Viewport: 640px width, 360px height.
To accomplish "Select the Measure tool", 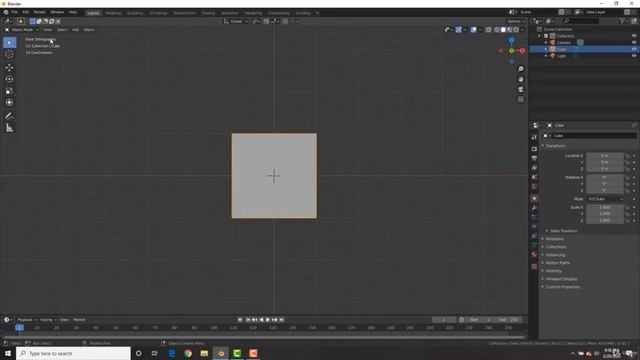I will coord(9,128).
